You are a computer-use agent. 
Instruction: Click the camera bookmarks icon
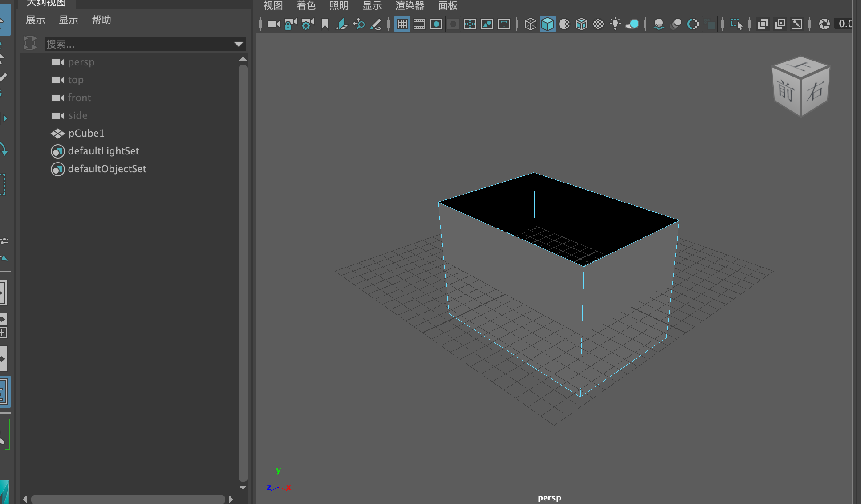click(x=325, y=24)
